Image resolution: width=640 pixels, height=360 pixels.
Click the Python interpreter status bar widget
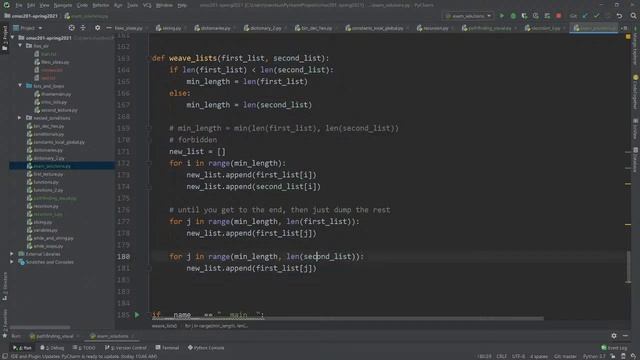click(x=594, y=356)
